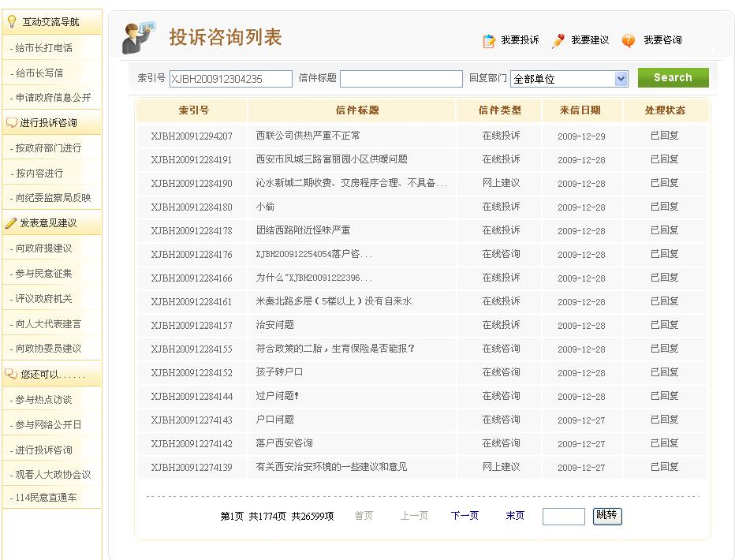Open 向政府提建议 in sidebar
This screenshot has height=560, width=735.
43,248
